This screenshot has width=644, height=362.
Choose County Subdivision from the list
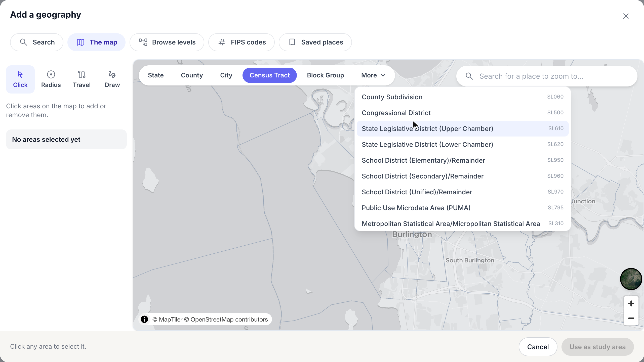click(463, 97)
